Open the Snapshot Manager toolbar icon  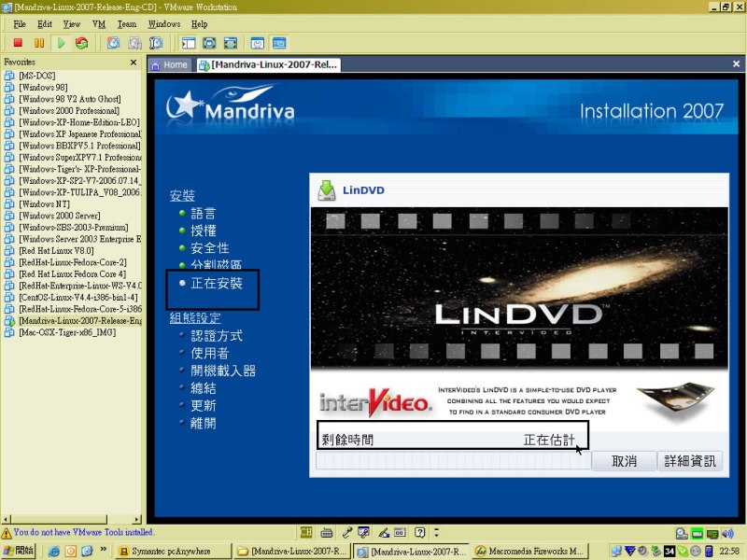point(156,43)
